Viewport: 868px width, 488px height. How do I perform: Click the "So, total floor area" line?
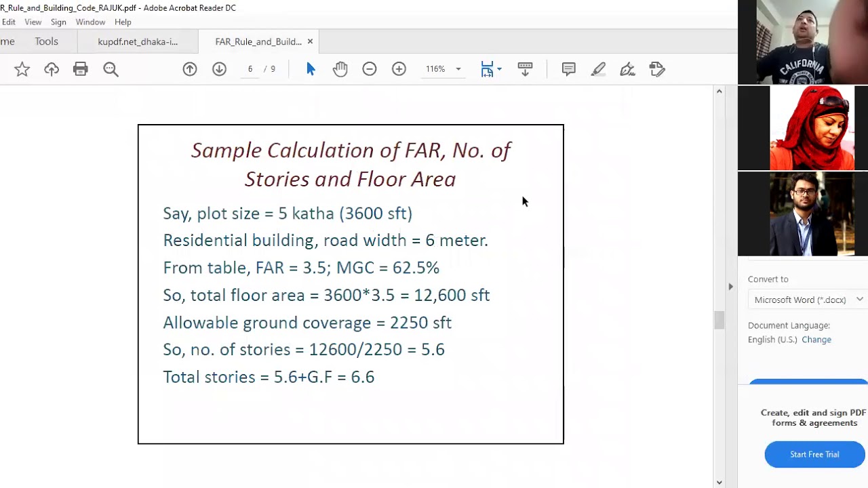coord(326,296)
